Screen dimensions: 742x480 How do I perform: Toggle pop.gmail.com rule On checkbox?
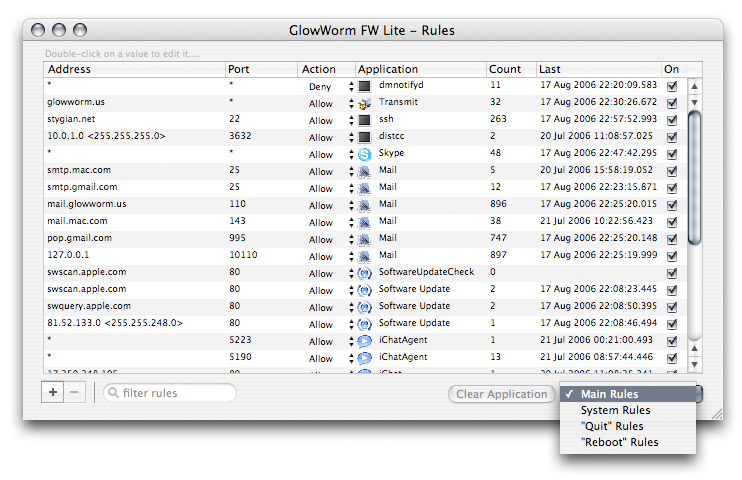pyautogui.click(x=671, y=240)
